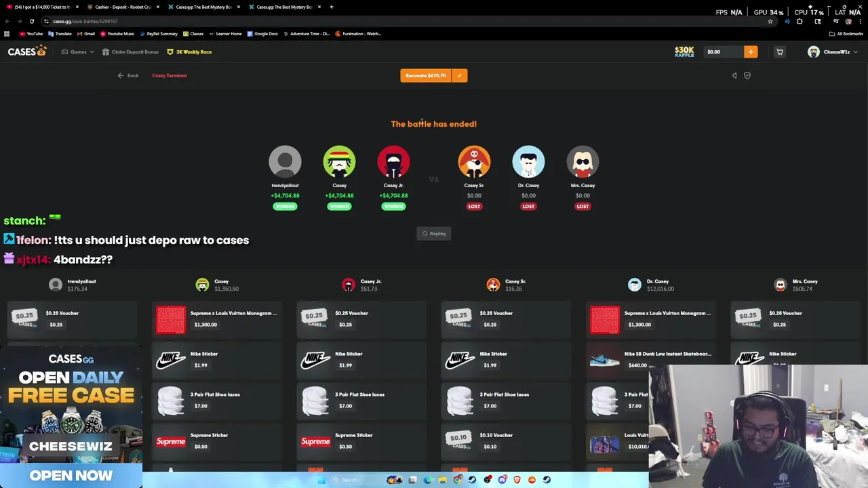Close the Cashier - Deposit tab

click(158, 7)
